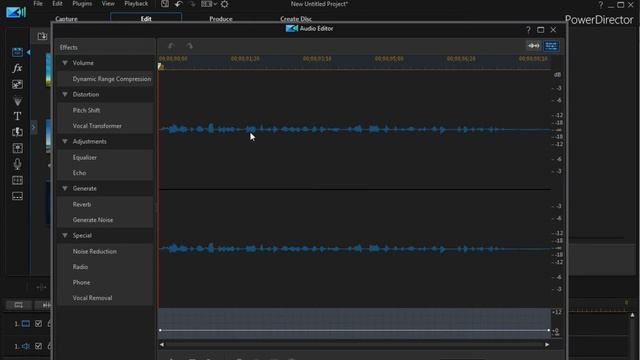Click the main window Redo arrow
640x360 pixels.
pos(193,4)
